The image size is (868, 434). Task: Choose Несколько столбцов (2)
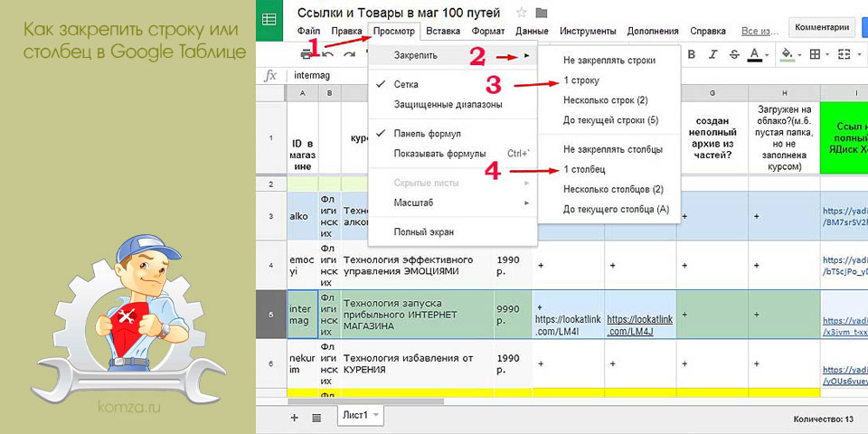(x=609, y=189)
